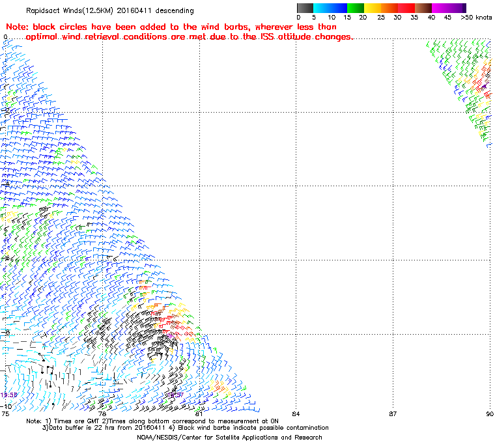Click the longitude axis label '78'
Viewport: 495px width, 448px height.
point(102,413)
